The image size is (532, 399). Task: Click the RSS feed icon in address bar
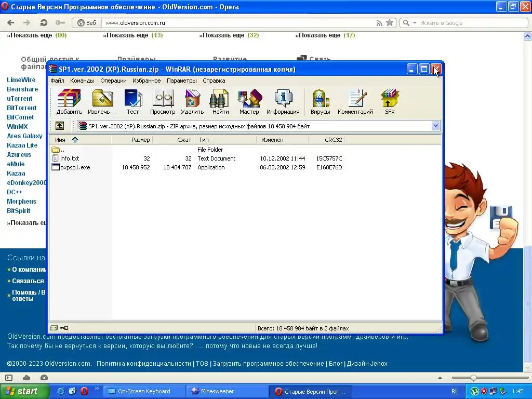pyautogui.click(x=379, y=23)
